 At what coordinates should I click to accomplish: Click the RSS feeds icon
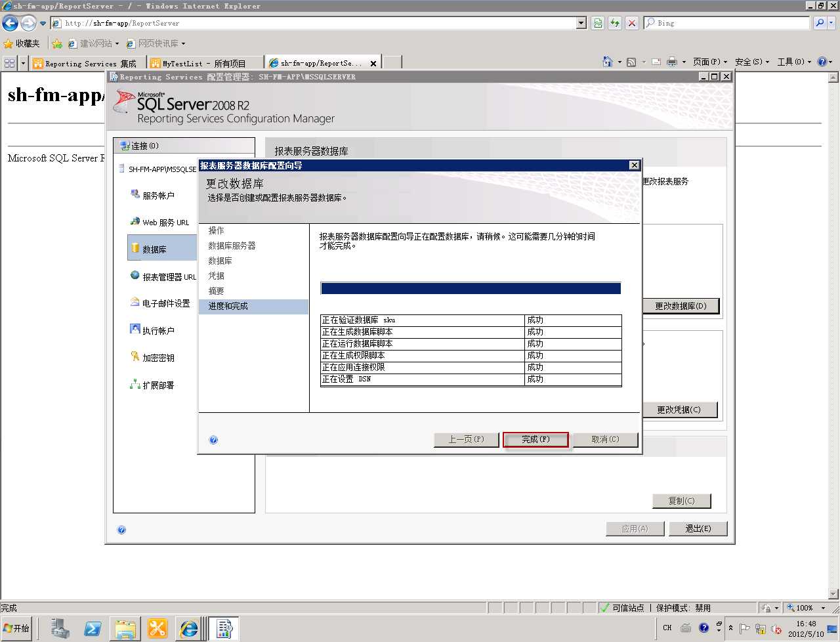click(631, 62)
